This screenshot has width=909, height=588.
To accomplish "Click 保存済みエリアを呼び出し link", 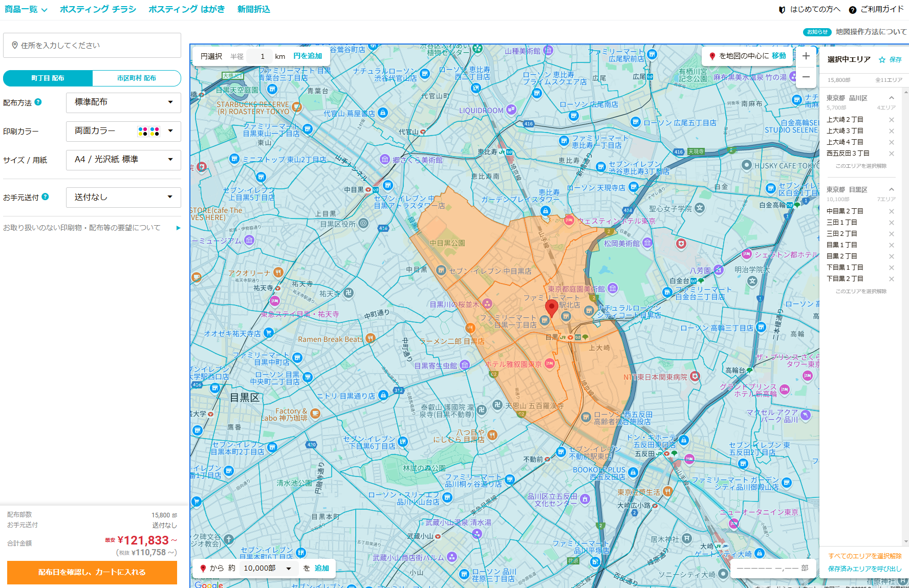I will tap(865, 569).
